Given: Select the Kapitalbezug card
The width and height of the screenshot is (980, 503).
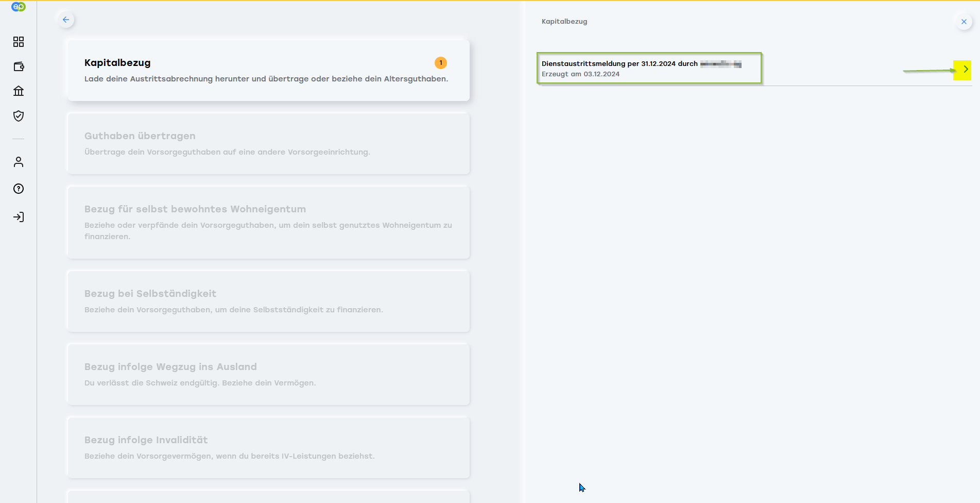Looking at the screenshot, I should point(268,70).
